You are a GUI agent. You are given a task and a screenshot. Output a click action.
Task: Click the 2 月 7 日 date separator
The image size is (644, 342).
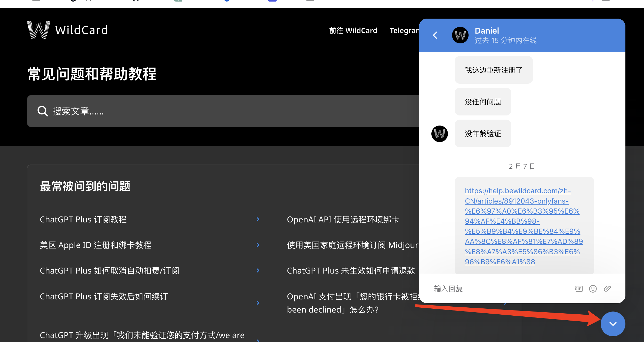tap(522, 166)
